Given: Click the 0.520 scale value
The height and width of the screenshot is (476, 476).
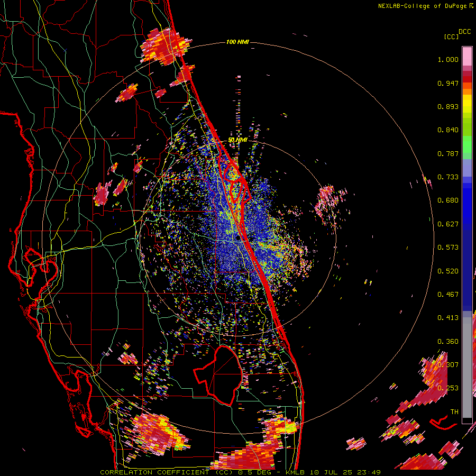Looking at the screenshot, I should (x=448, y=271).
